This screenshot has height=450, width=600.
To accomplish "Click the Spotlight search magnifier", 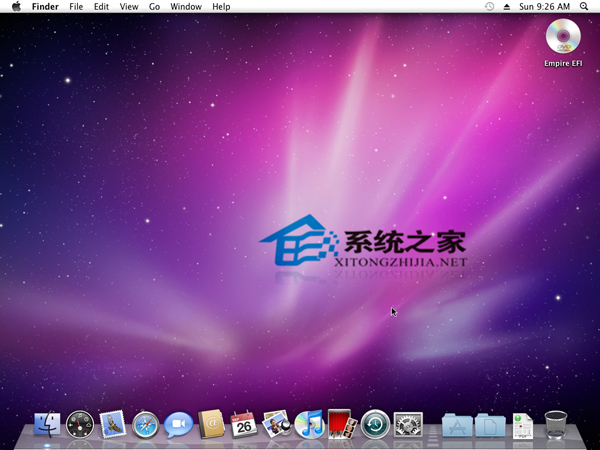I will point(584,7).
